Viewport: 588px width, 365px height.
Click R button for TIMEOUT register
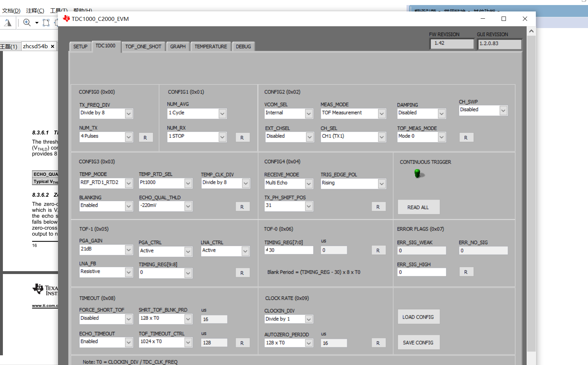pyautogui.click(x=242, y=343)
